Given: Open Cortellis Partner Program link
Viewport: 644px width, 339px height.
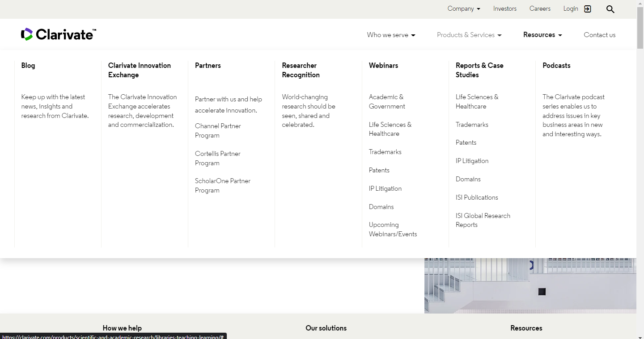Looking at the screenshot, I should click(x=218, y=158).
